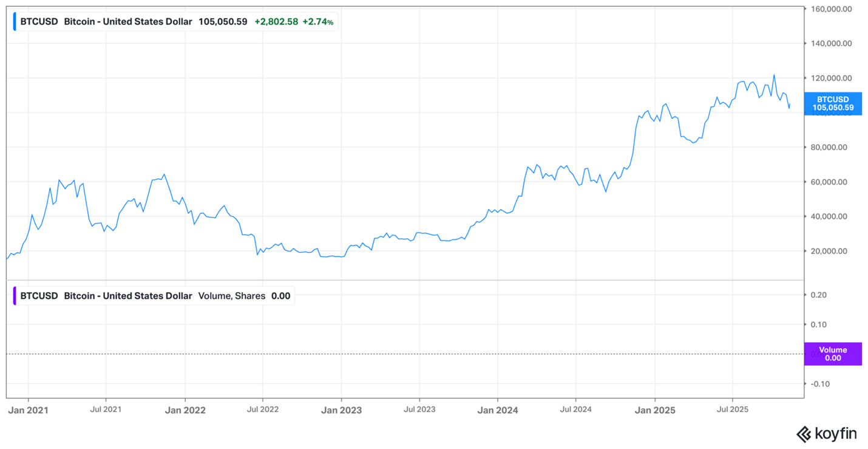Click the +2.74% percent change value
The height and width of the screenshot is (449, 868).
pyautogui.click(x=318, y=21)
